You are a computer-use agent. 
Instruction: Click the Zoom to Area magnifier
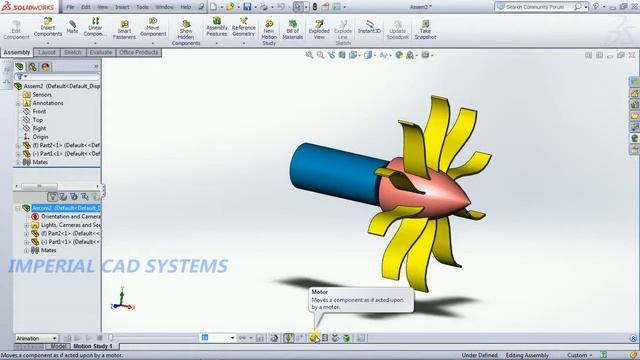coord(320,55)
